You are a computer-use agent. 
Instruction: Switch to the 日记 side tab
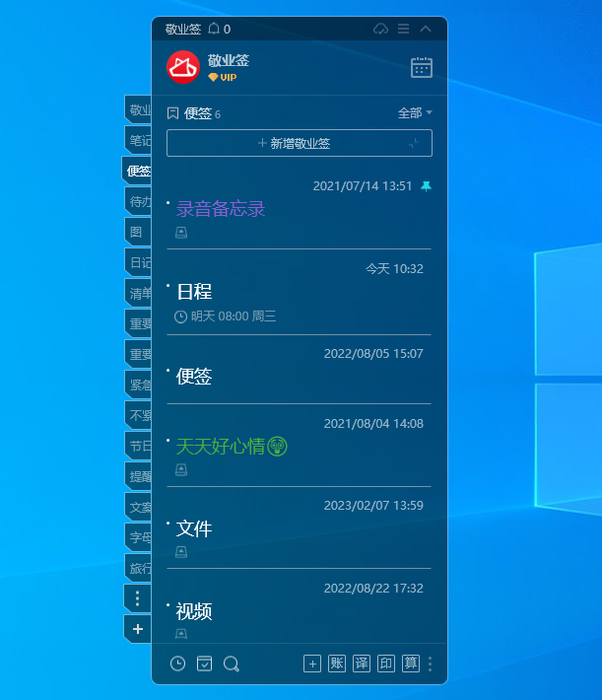(x=139, y=262)
